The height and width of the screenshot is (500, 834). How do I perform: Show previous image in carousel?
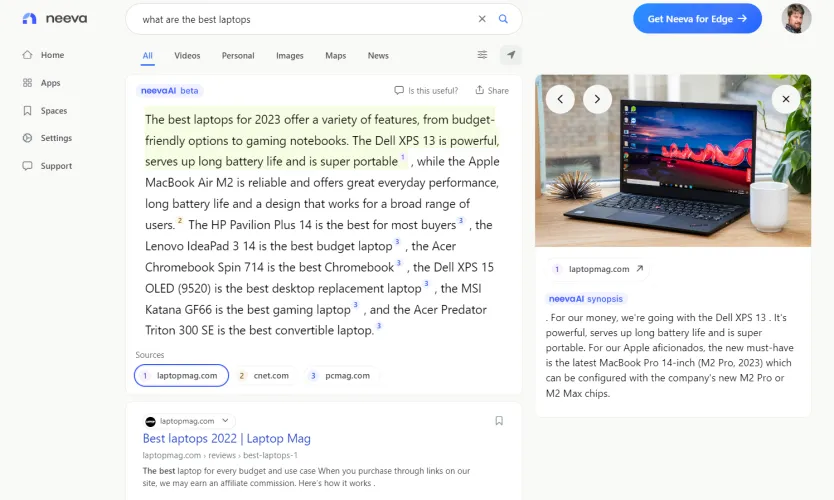click(x=560, y=98)
